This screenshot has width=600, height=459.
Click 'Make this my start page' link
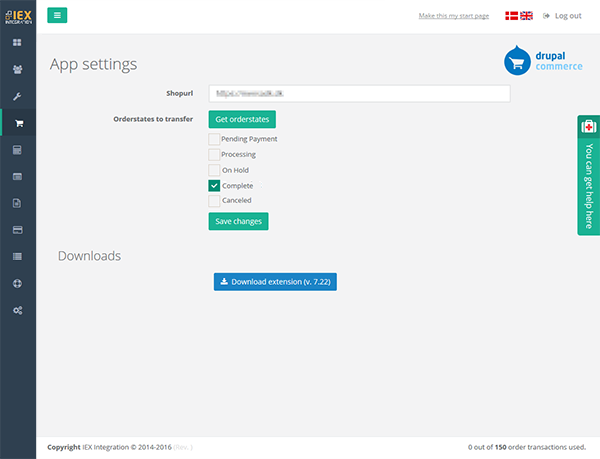click(454, 16)
